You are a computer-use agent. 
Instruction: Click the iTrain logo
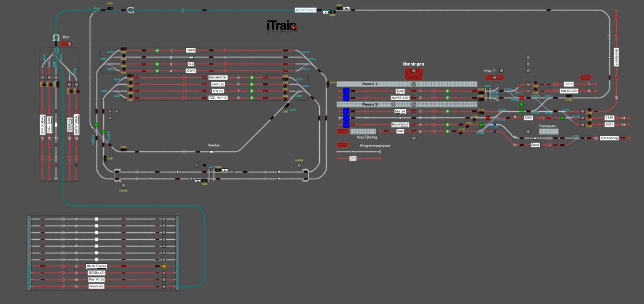click(x=281, y=26)
